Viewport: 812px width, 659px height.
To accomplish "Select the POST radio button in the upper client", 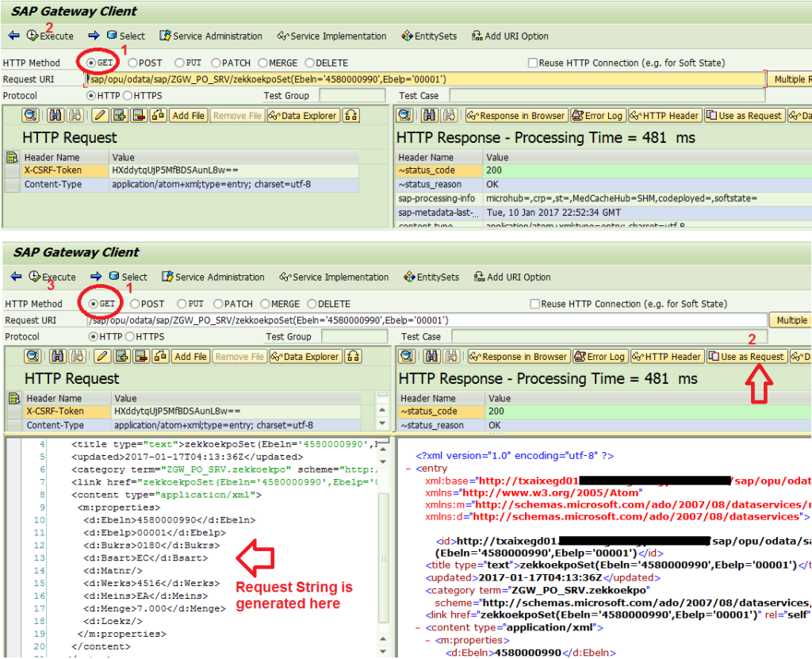I will pos(132,63).
